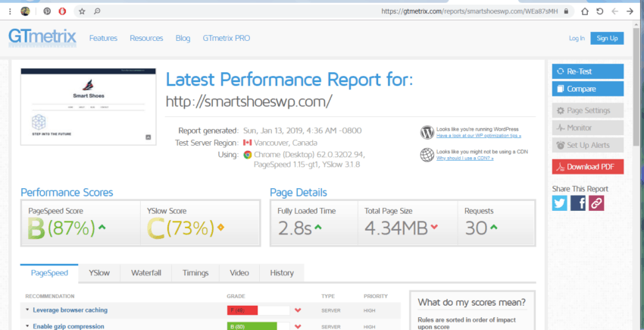Click red arrow beside gzip compression grade
The image size is (644, 330).
299,327
